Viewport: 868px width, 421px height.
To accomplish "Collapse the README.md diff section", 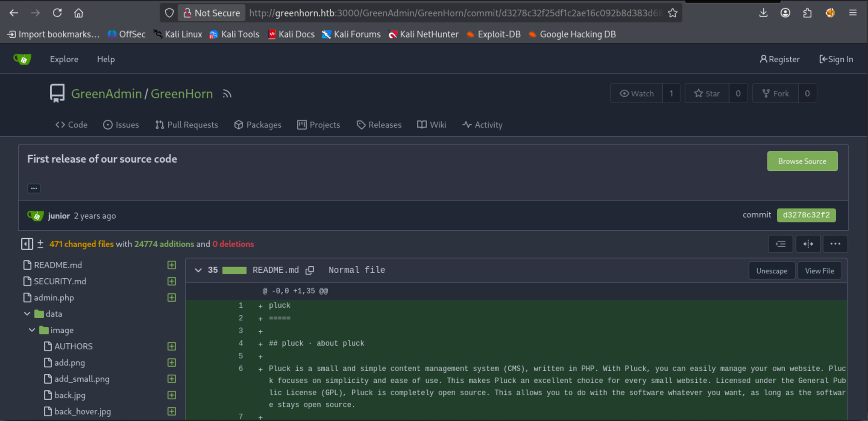I will (198, 270).
